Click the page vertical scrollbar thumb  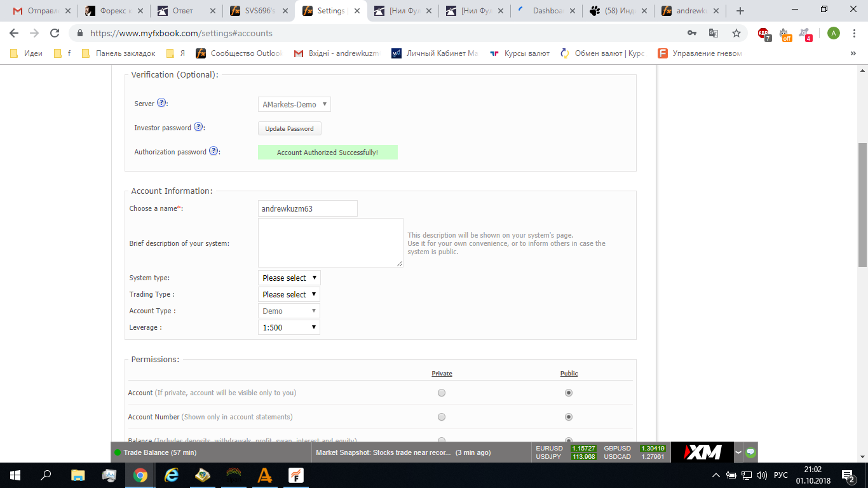(x=862, y=205)
